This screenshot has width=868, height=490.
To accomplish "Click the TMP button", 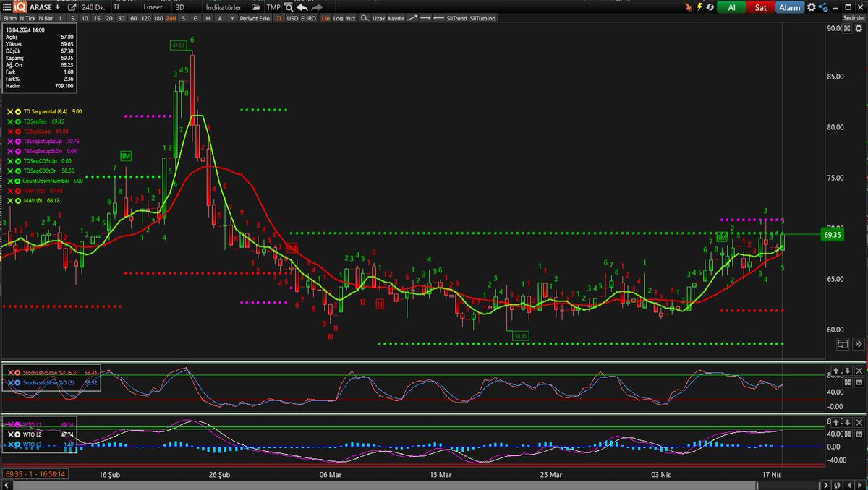I will 273,7.
